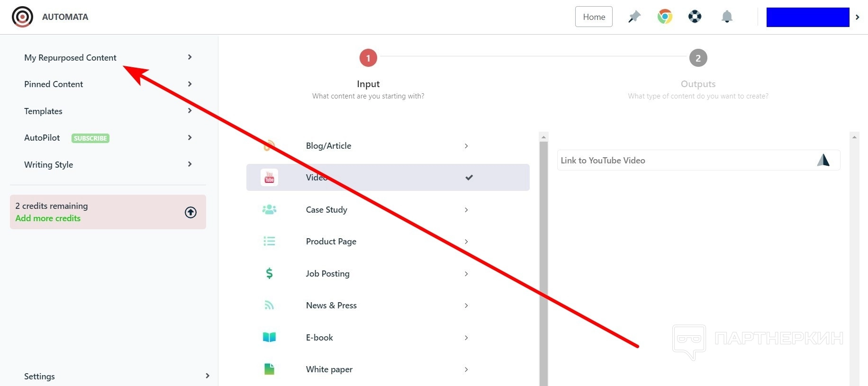Click the Home button
Viewport: 868px width, 386px height.
594,17
